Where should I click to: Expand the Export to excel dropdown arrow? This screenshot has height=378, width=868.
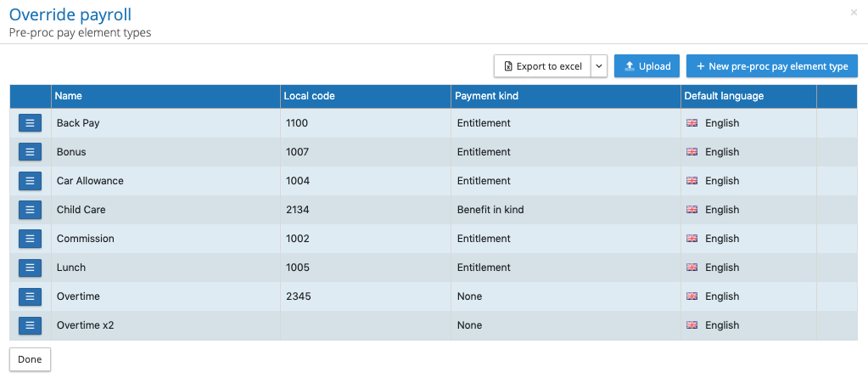pyautogui.click(x=599, y=66)
